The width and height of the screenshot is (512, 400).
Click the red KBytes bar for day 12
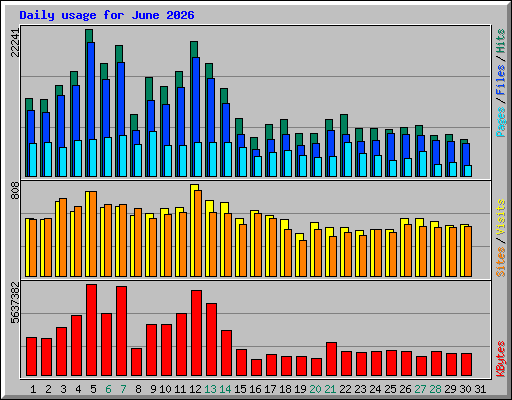(x=196, y=333)
